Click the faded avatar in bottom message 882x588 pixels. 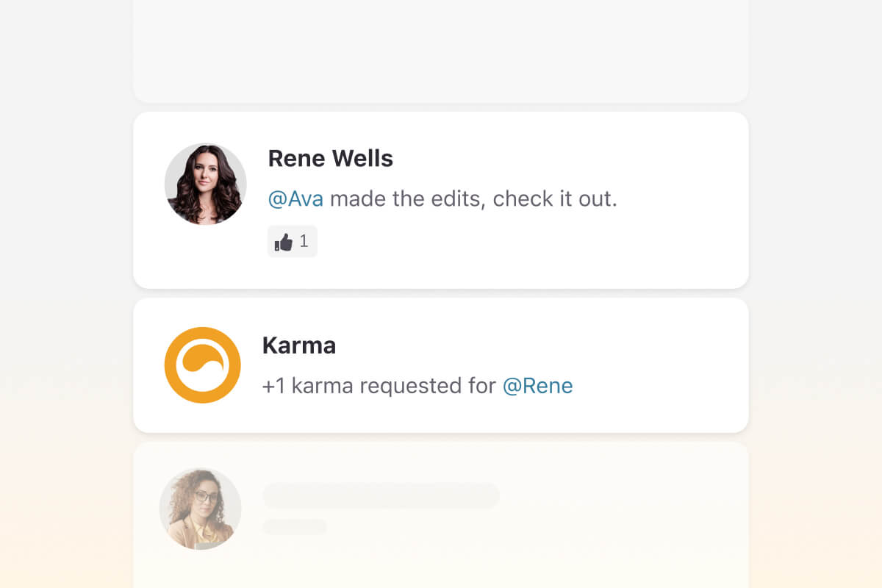(200, 508)
